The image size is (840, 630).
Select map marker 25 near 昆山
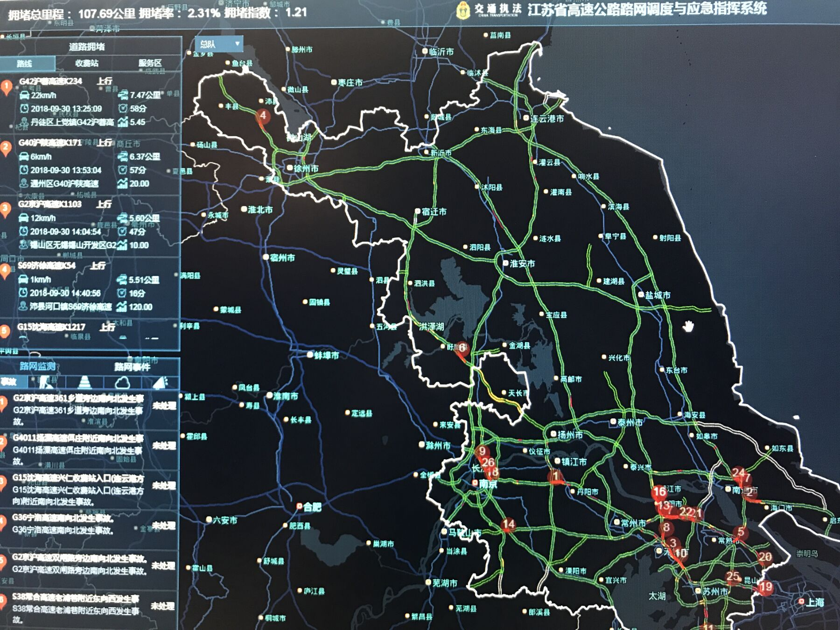pyautogui.click(x=733, y=577)
